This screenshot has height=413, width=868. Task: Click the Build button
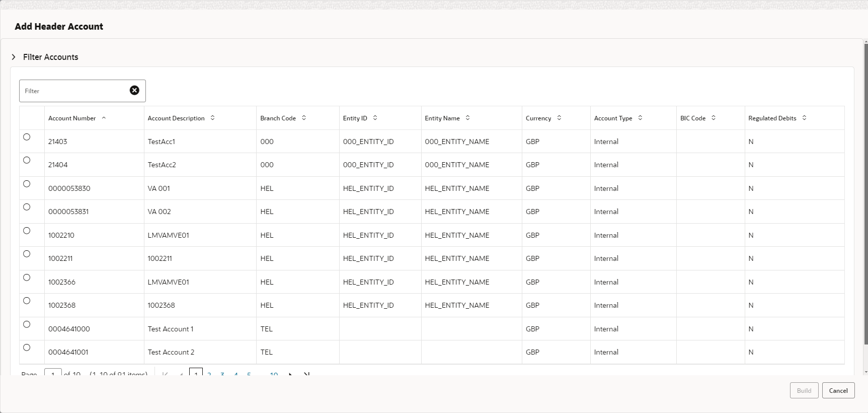coord(804,390)
